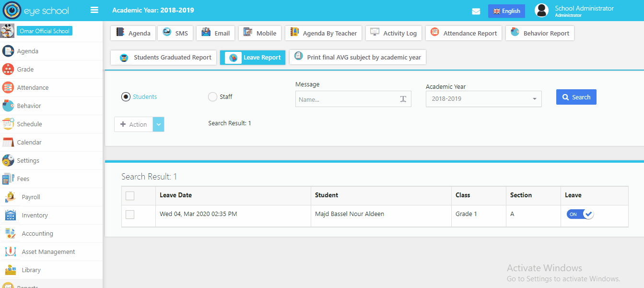The height and width of the screenshot is (288, 644).
Task: Toggle the Leave ON switch for Majd Bassel
Action: pos(580,214)
